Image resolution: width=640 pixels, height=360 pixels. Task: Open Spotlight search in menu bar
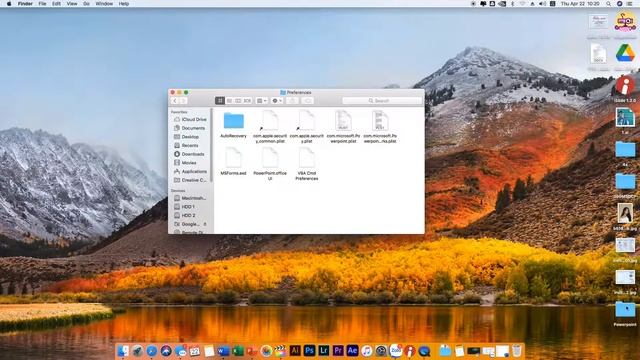pyautogui.click(x=609, y=4)
